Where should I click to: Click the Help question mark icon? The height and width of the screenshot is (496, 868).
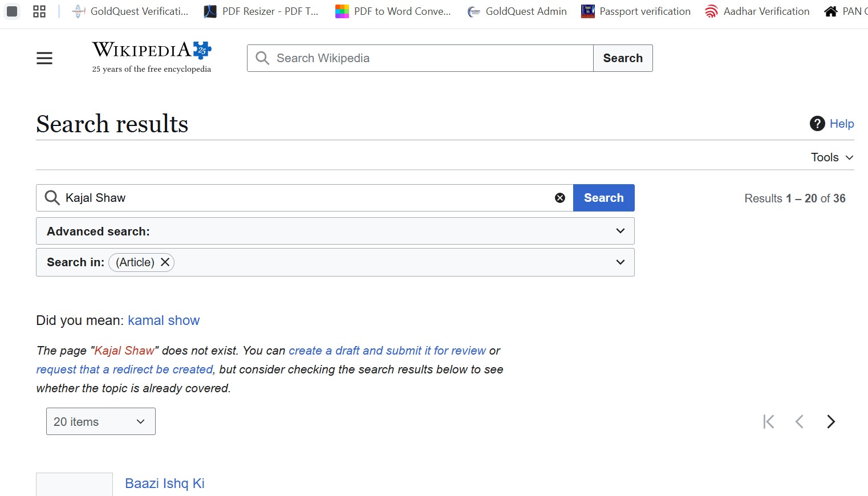[x=817, y=124]
